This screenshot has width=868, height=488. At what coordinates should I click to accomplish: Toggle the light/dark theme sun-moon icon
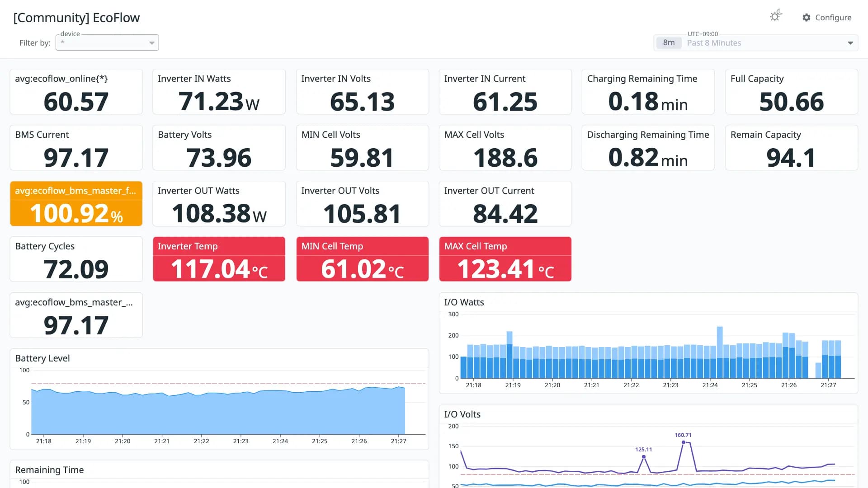click(776, 16)
